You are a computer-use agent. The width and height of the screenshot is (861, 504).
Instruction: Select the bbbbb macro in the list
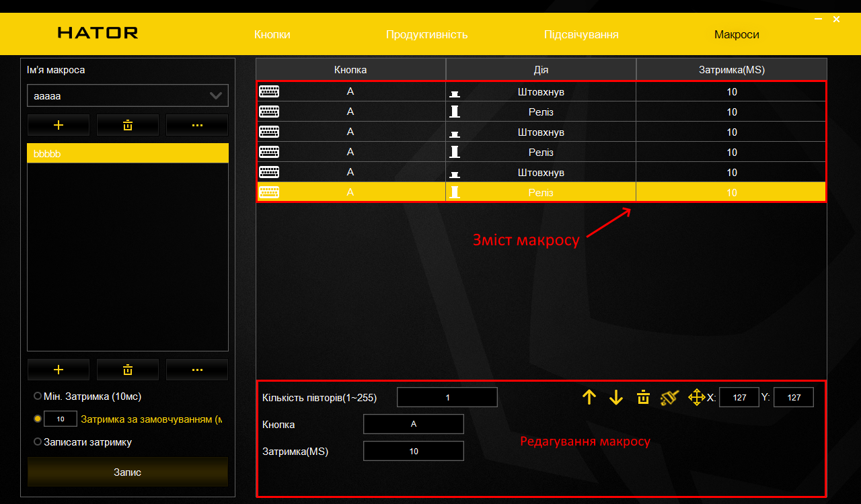coord(128,153)
